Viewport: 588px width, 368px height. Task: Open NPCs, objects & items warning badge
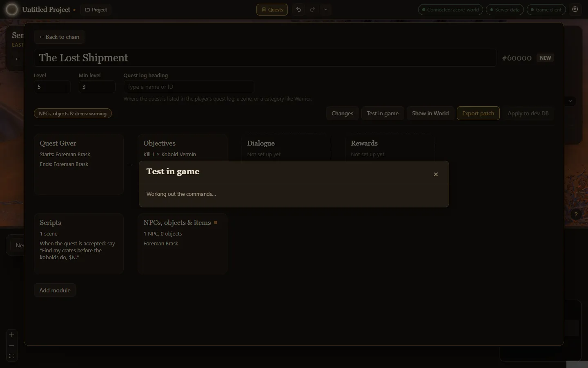pyautogui.click(x=73, y=113)
